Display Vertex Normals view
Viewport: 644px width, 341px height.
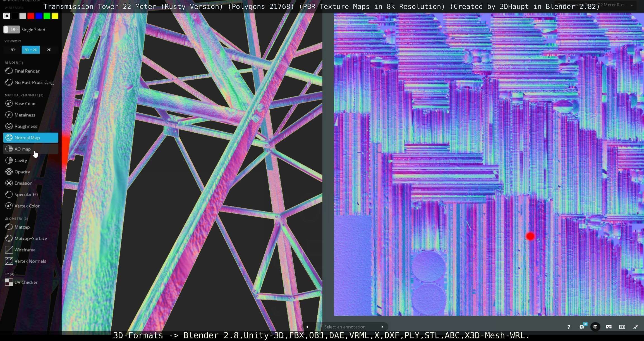pos(31,261)
